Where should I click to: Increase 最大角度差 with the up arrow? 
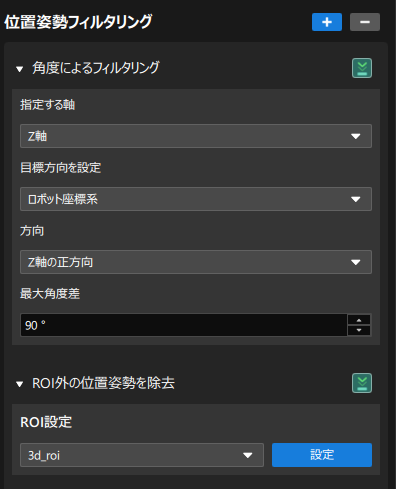click(359, 320)
